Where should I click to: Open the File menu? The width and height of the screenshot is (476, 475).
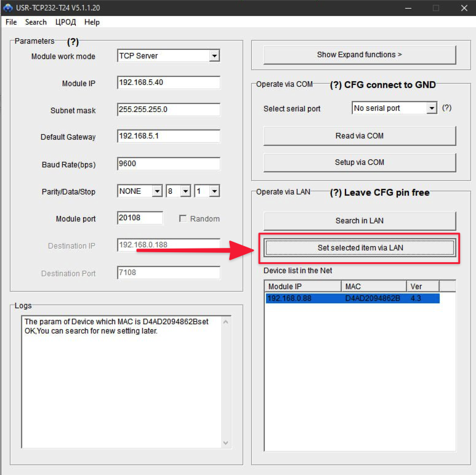coord(11,22)
